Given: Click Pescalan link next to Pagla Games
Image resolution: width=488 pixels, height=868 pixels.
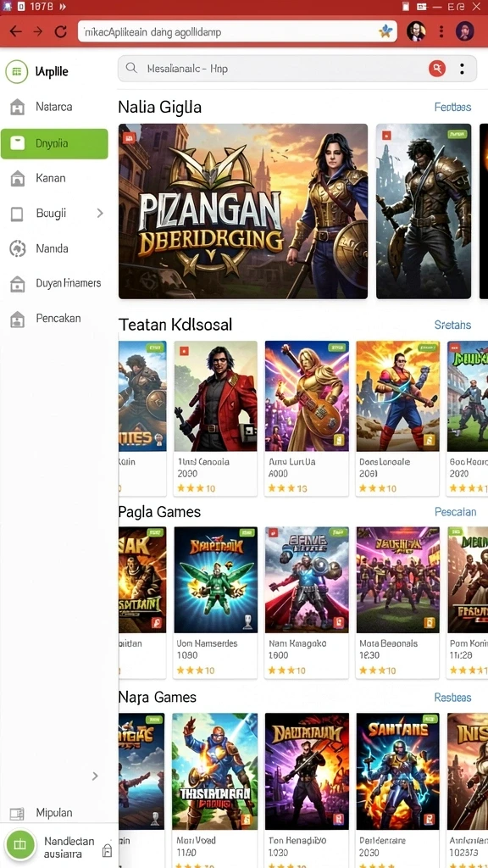Looking at the screenshot, I should click(x=455, y=511).
